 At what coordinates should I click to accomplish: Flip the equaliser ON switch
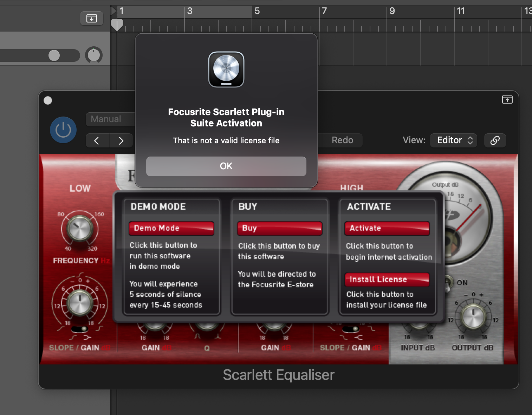[x=448, y=283]
